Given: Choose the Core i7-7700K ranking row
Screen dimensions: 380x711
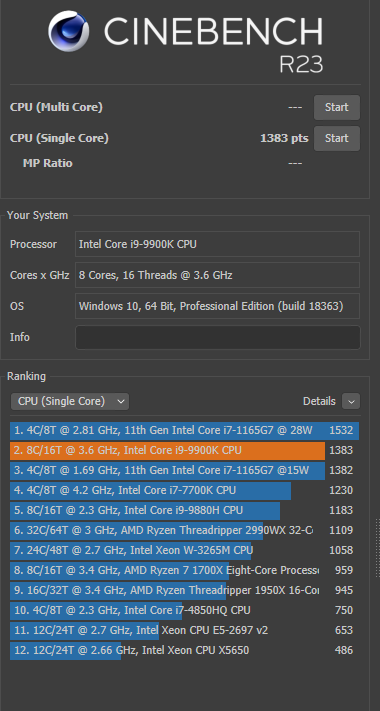Looking at the screenshot, I should click(x=185, y=490).
